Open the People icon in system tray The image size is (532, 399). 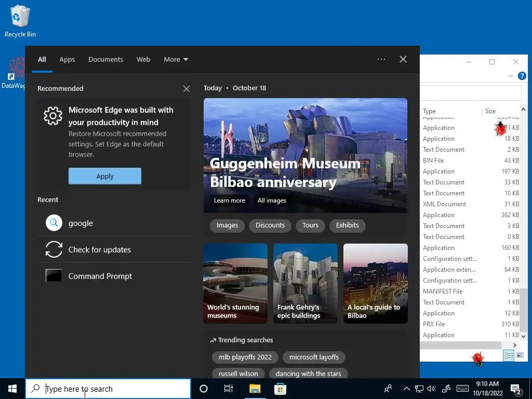(388, 389)
